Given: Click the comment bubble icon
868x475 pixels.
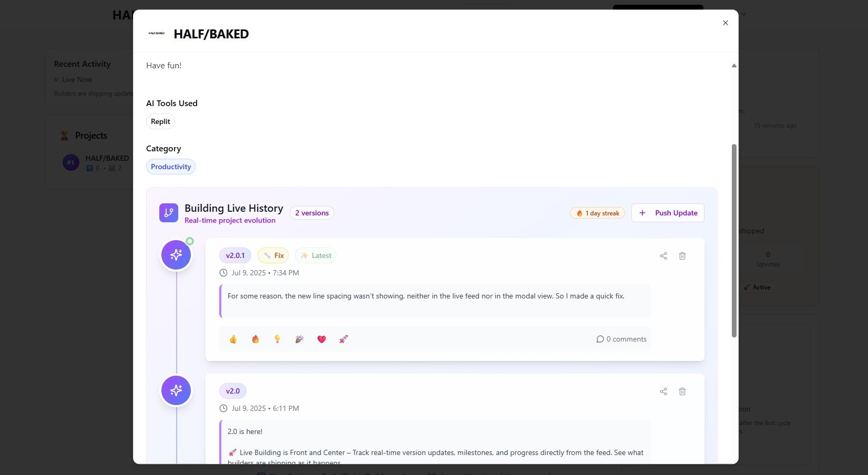Looking at the screenshot, I should [x=600, y=339].
